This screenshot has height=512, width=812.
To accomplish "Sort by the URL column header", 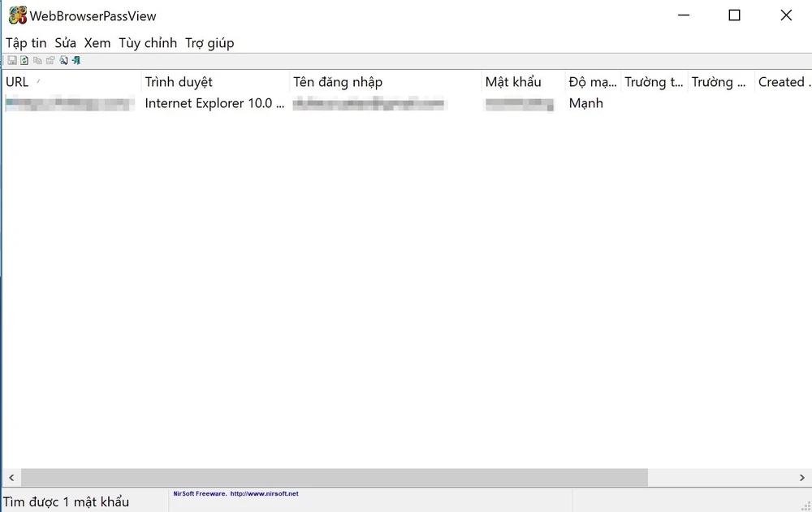I will 71,82.
